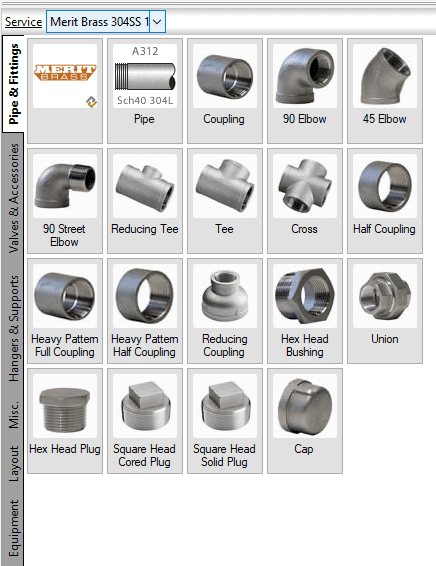This screenshot has height=566, width=436.
Task: Select the 90 Street Elbow fitting
Action: pos(65,201)
